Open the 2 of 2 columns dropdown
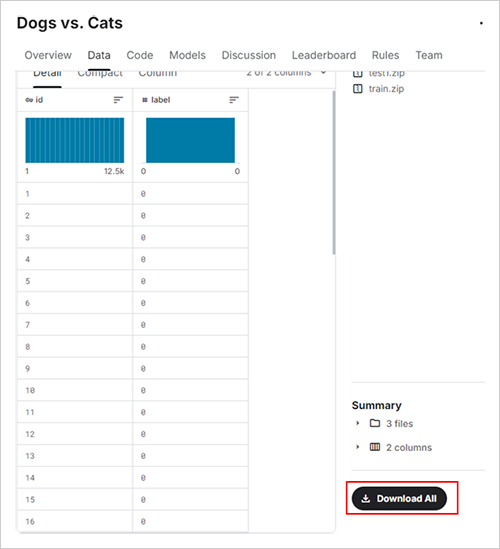The image size is (500, 549). [286, 74]
